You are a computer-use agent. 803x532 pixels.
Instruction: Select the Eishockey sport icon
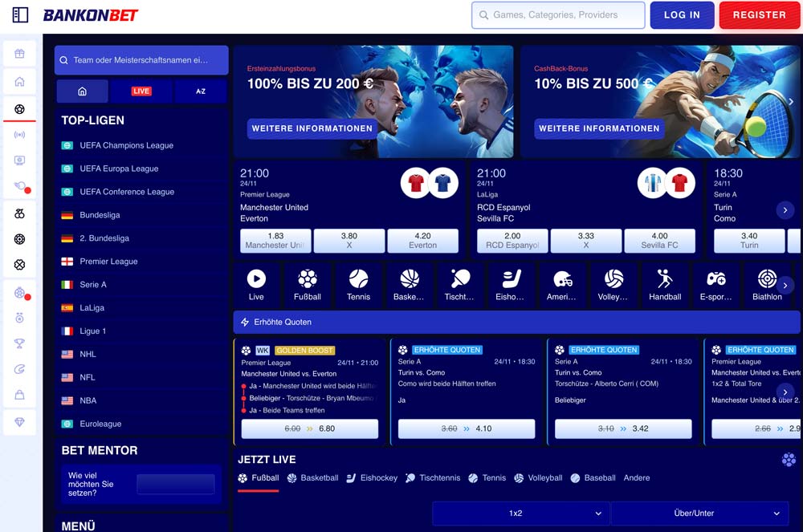pyautogui.click(x=512, y=283)
